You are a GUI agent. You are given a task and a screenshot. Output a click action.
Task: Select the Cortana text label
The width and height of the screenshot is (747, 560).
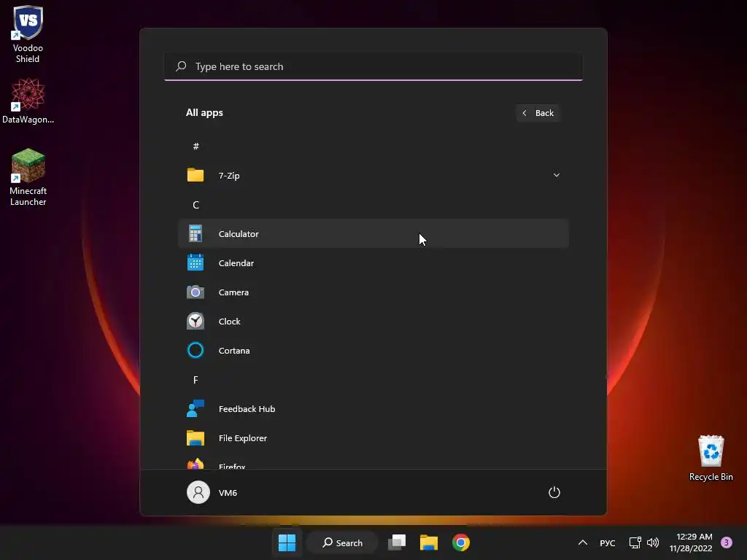tap(234, 351)
